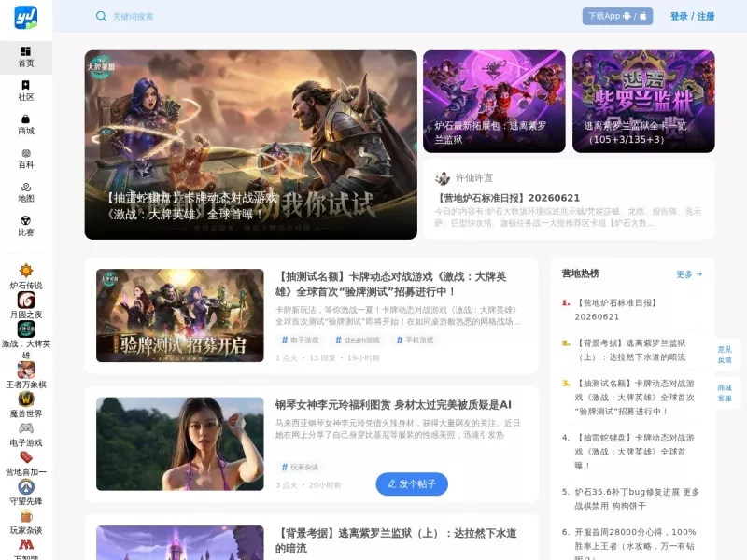This screenshot has width=747, height=560.
Task: Open hot list item 2 背景考据
Action: pyautogui.click(x=632, y=350)
